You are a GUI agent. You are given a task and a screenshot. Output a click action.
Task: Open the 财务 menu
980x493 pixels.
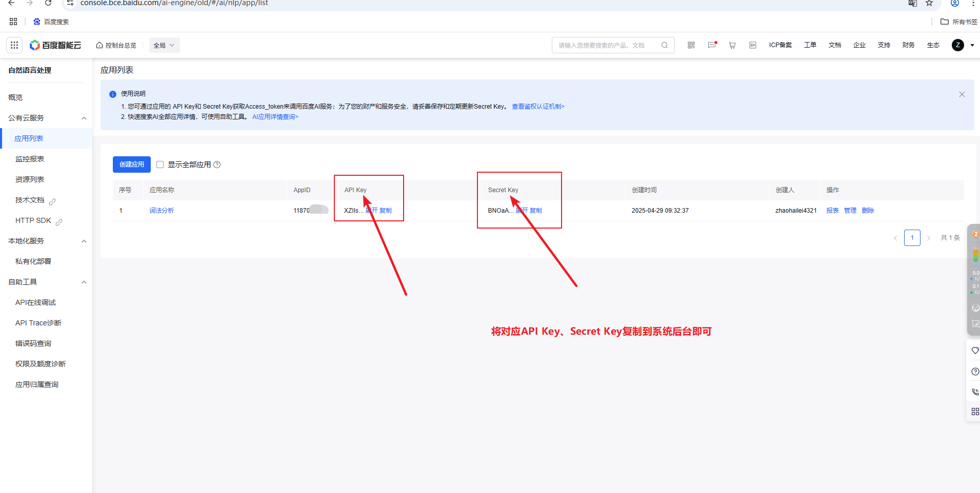tap(909, 45)
